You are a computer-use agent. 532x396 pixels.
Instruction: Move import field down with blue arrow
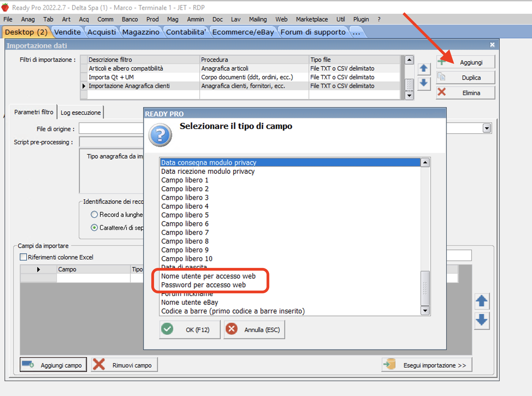(x=481, y=320)
